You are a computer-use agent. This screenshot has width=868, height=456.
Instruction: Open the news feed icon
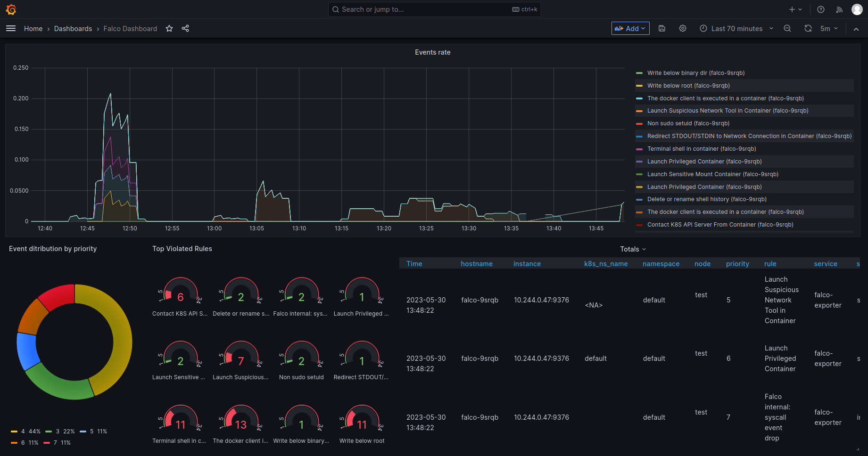[x=839, y=9]
